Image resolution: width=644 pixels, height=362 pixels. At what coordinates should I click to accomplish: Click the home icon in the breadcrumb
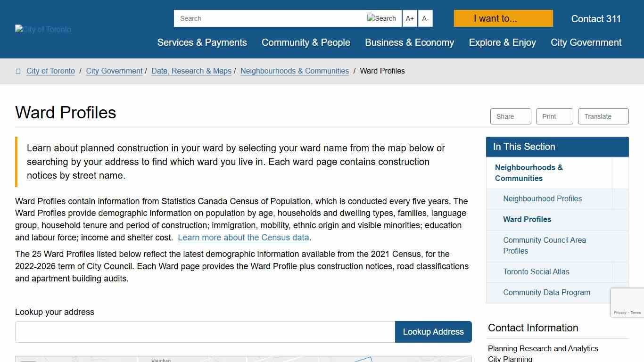(x=18, y=71)
